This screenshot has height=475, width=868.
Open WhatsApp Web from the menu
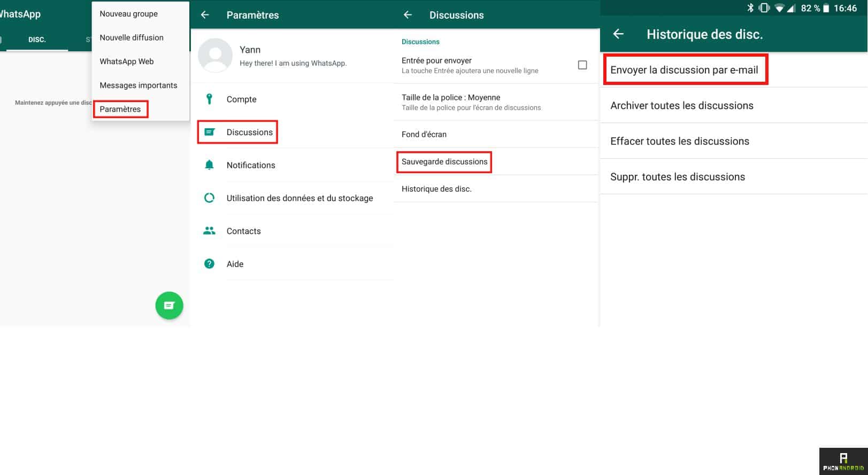coord(140,61)
